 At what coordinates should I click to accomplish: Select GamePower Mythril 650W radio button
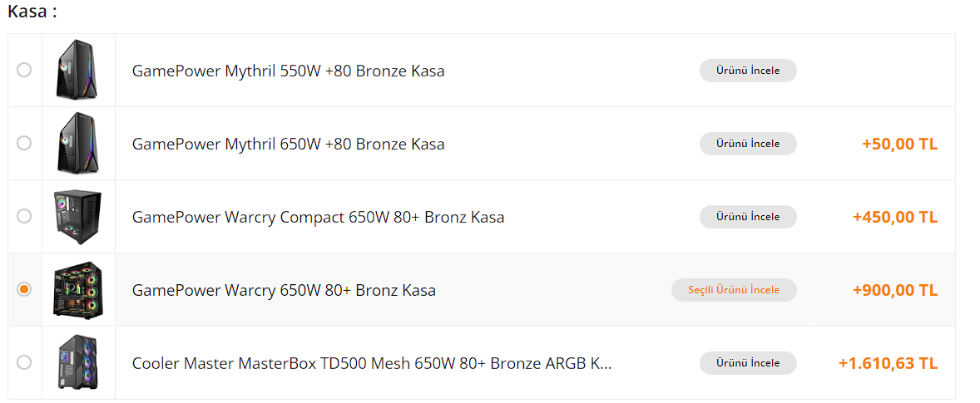[x=24, y=143]
